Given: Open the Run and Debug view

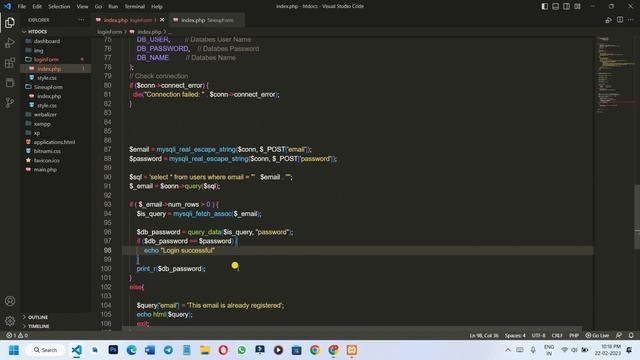Looking at the screenshot, I should pyautogui.click(x=10, y=42).
